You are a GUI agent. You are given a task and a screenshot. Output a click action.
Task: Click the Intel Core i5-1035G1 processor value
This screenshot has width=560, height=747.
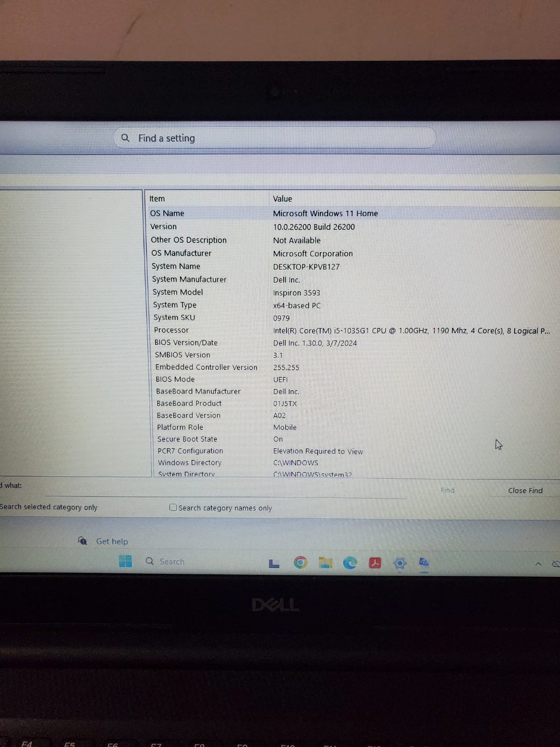point(412,330)
